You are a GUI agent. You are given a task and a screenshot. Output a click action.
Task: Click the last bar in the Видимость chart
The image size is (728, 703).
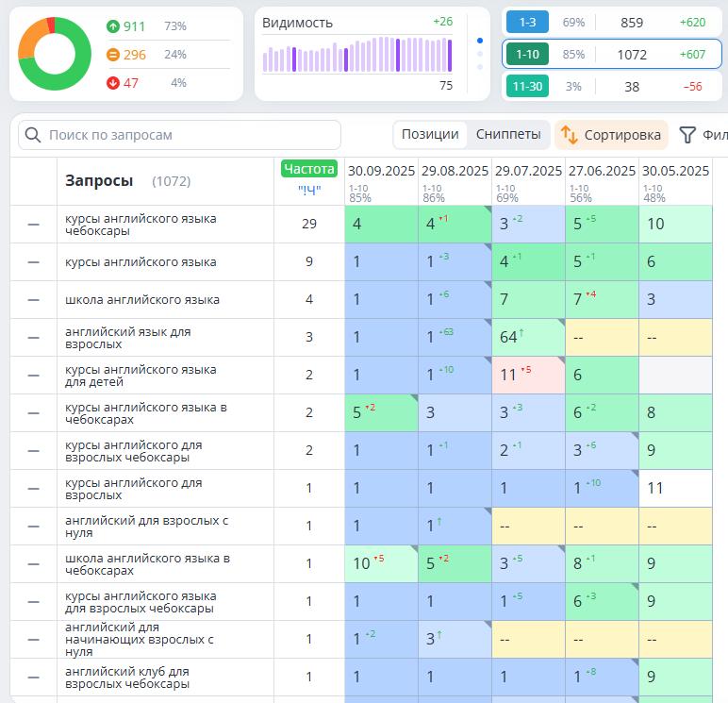tap(449, 55)
